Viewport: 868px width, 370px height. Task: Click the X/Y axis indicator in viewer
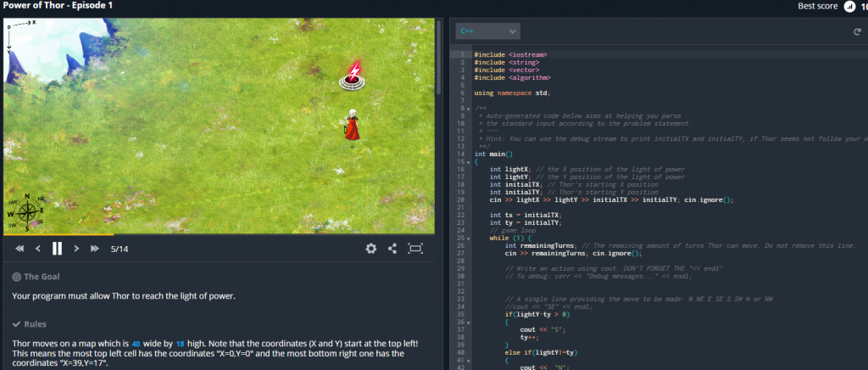coord(19,36)
